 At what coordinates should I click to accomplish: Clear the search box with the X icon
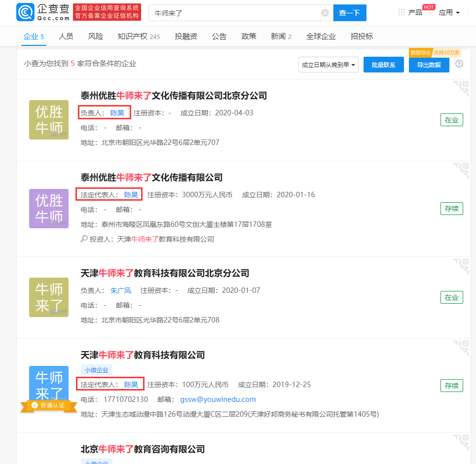(325, 13)
